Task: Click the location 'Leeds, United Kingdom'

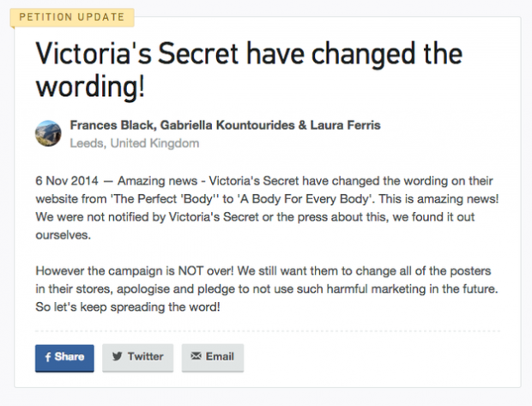Action: tap(135, 143)
